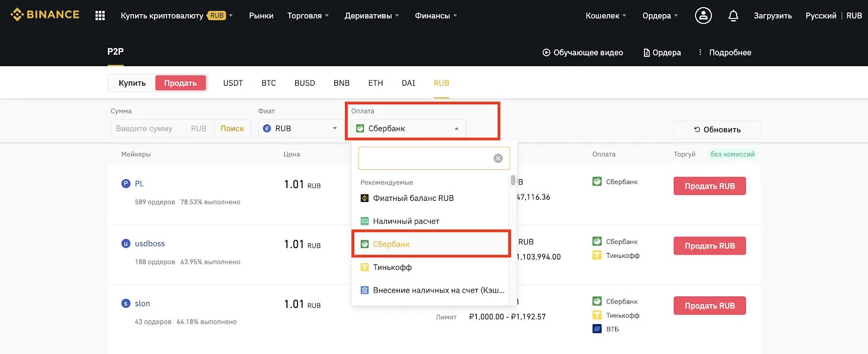The height and width of the screenshot is (354, 868).
Task: Click the ВТБ icon in slon row
Action: pyautogui.click(x=597, y=328)
